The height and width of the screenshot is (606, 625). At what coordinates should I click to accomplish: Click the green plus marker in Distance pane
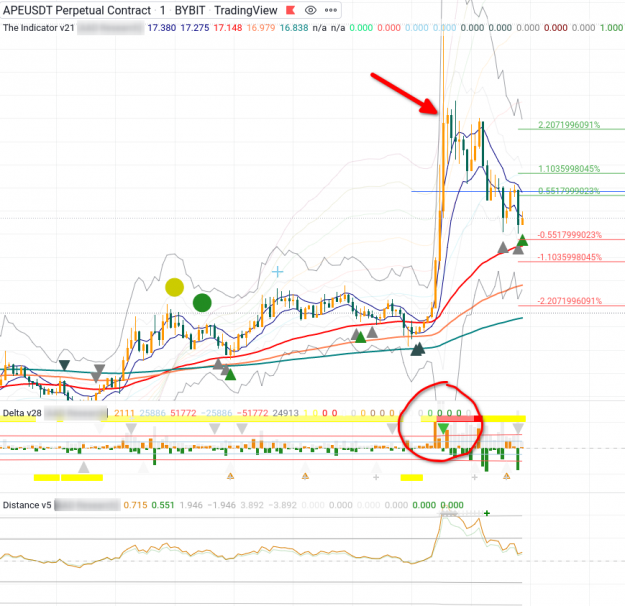click(487, 514)
